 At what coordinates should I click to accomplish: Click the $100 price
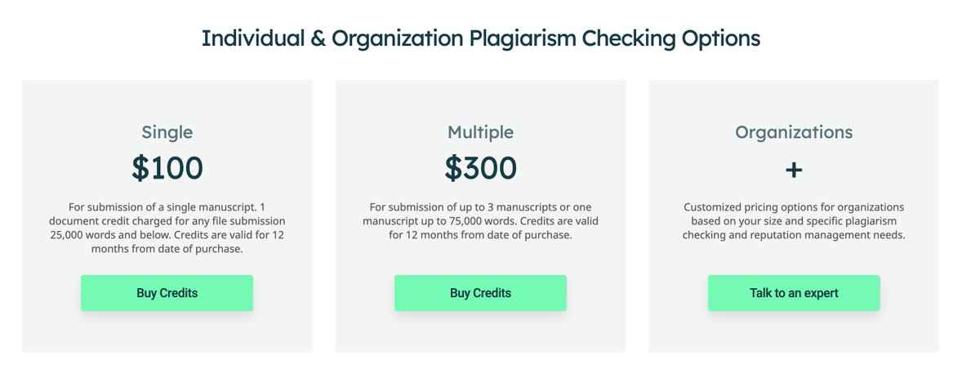(x=167, y=168)
